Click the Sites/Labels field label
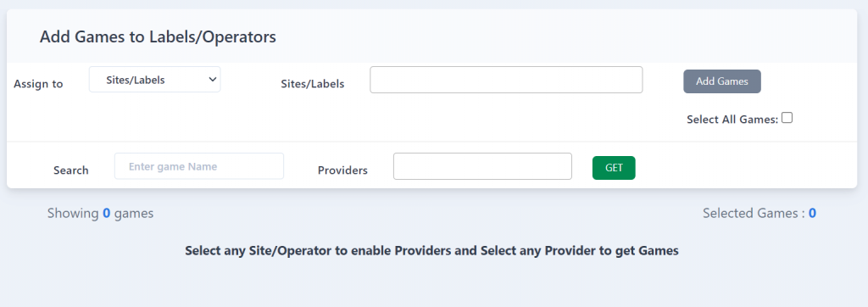868x307 pixels. pyautogui.click(x=312, y=84)
